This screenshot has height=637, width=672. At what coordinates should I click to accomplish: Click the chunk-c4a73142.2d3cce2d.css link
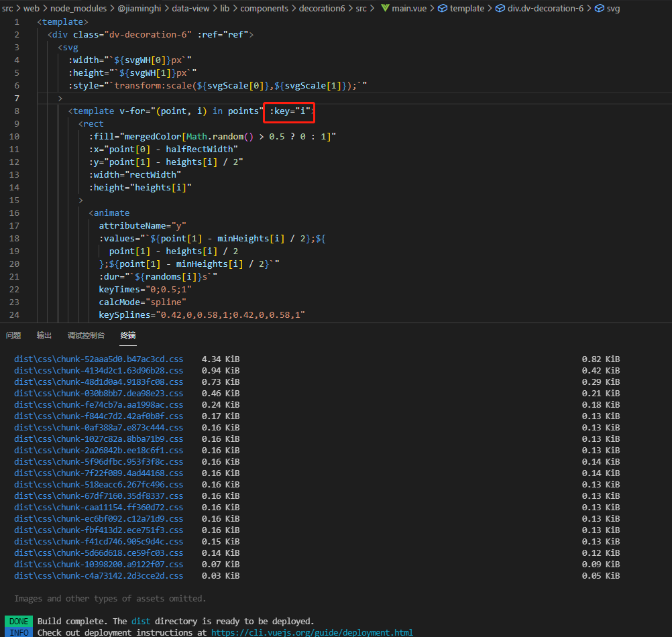[x=98, y=575]
